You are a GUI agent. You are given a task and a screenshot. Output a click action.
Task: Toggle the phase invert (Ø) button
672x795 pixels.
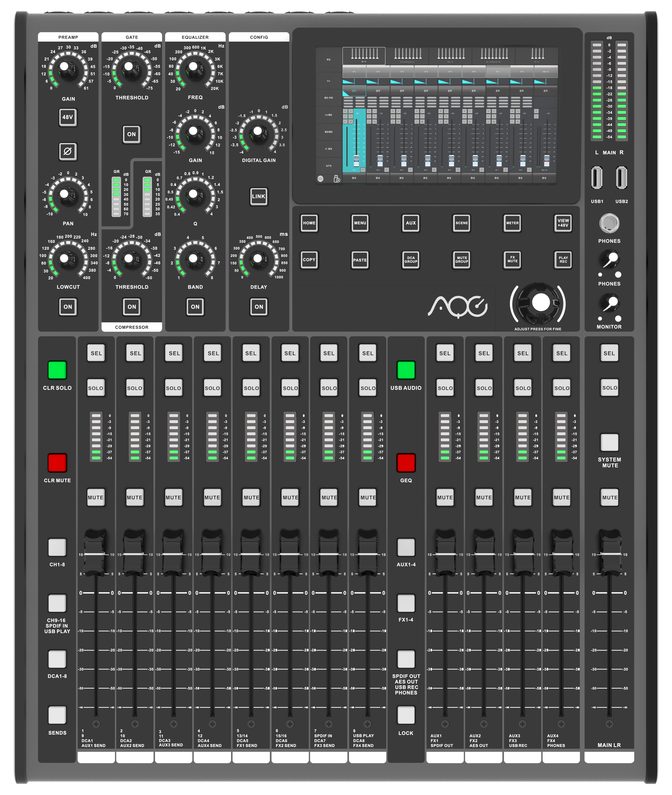coord(68,151)
